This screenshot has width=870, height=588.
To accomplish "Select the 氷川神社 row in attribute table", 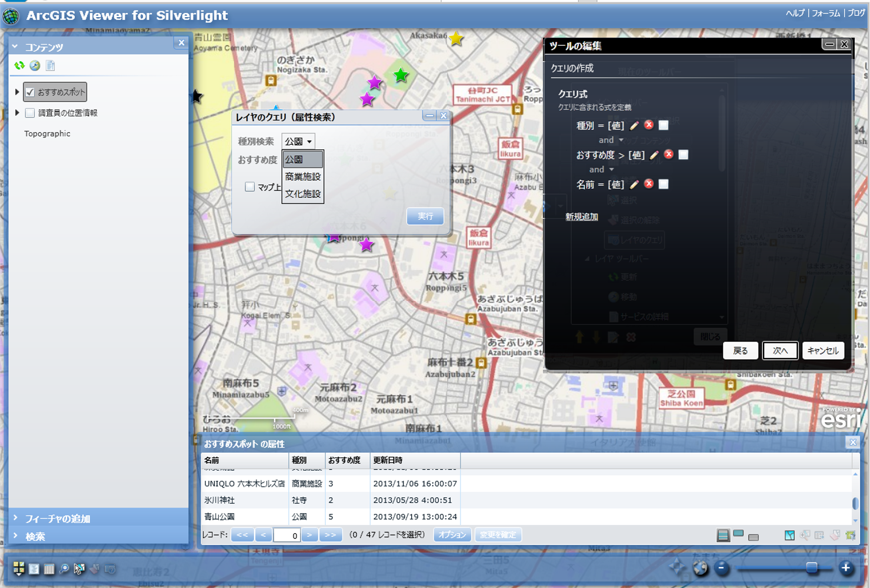I will tap(526, 500).
